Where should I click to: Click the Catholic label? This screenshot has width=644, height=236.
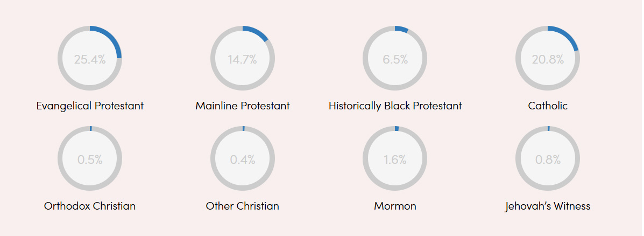(x=548, y=106)
